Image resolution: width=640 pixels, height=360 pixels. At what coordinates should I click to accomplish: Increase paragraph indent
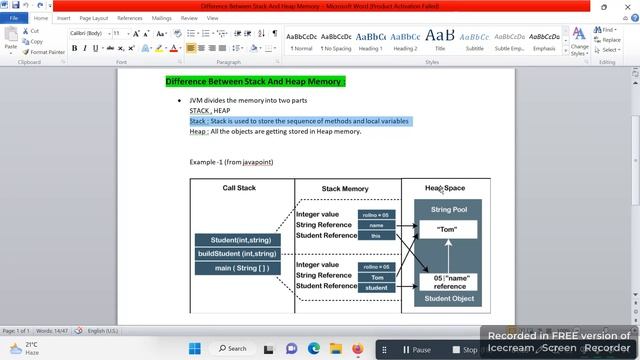pos(247,33)
